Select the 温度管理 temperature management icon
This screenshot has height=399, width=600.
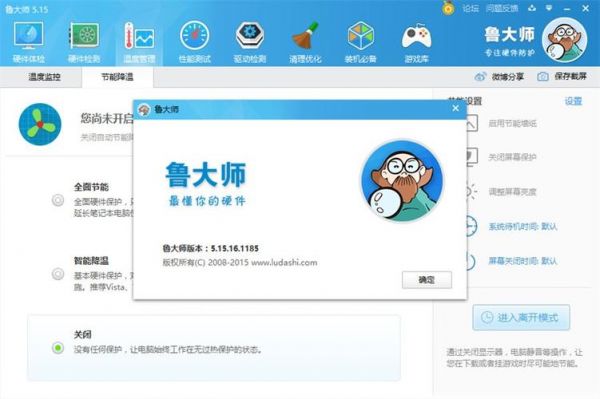[139, 42]
